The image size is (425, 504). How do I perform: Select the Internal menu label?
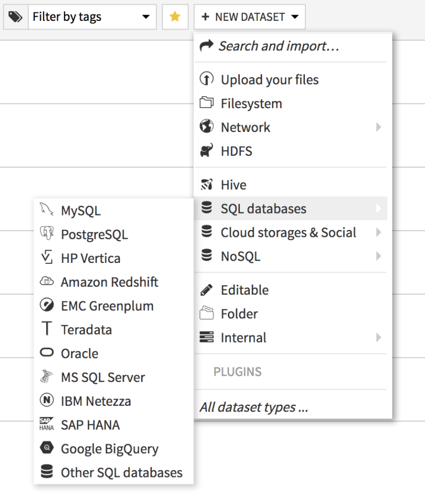point(243,338)
